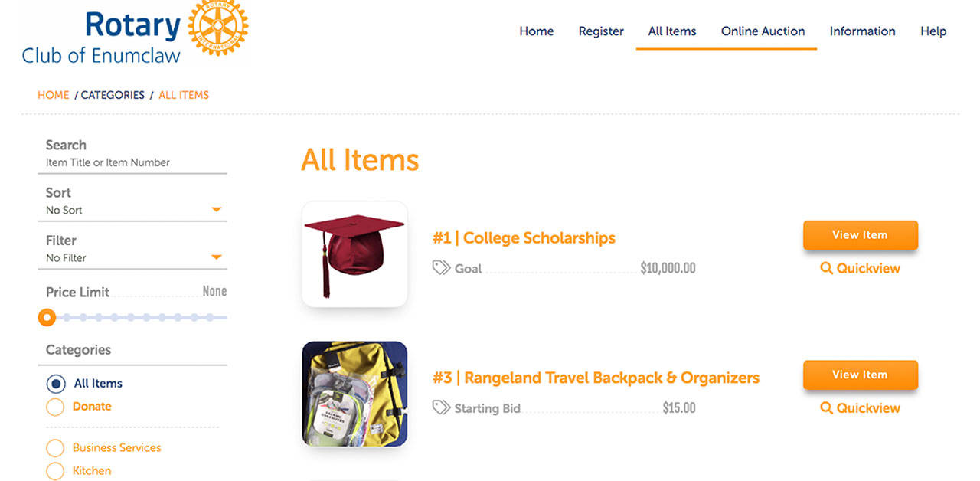Click the HOME breadcrumb link
The height and width of the screenshot is (481, 980).
pyautogui.click(x=54, y=95)
